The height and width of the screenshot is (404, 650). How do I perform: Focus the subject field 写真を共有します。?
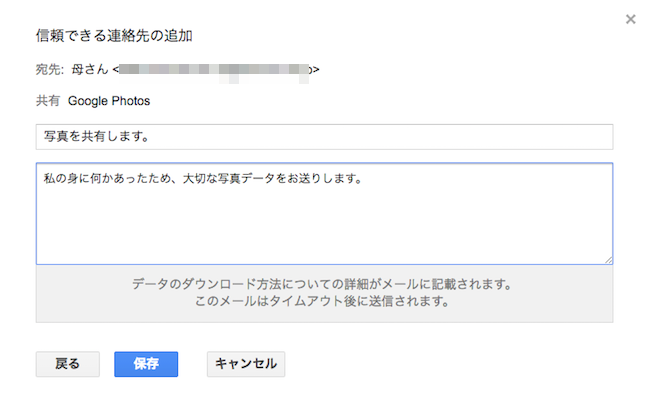324,136
